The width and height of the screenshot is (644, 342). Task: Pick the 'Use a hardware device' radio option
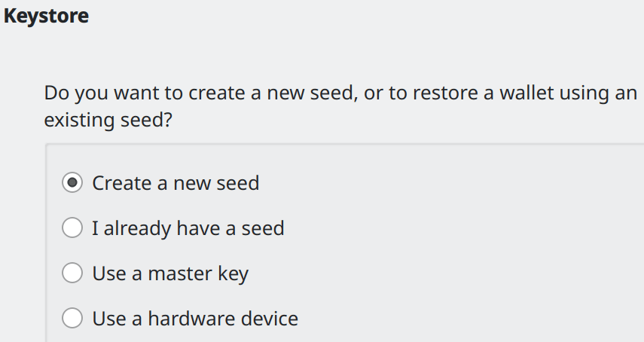[x=72, y=319]
